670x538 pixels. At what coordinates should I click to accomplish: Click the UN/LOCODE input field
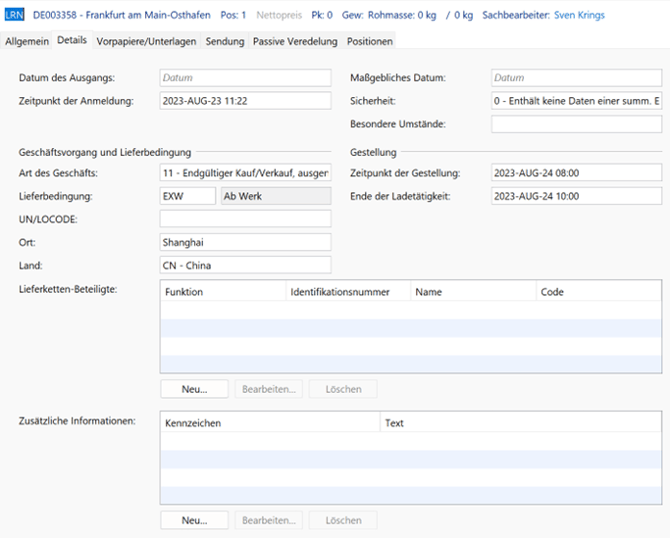coord(245,219)
